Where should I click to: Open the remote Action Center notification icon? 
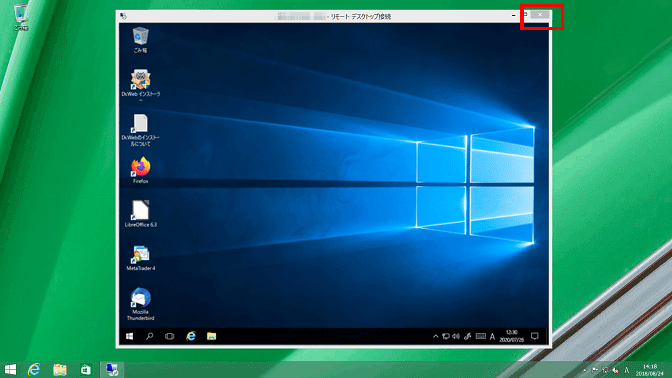coord(534,336)
